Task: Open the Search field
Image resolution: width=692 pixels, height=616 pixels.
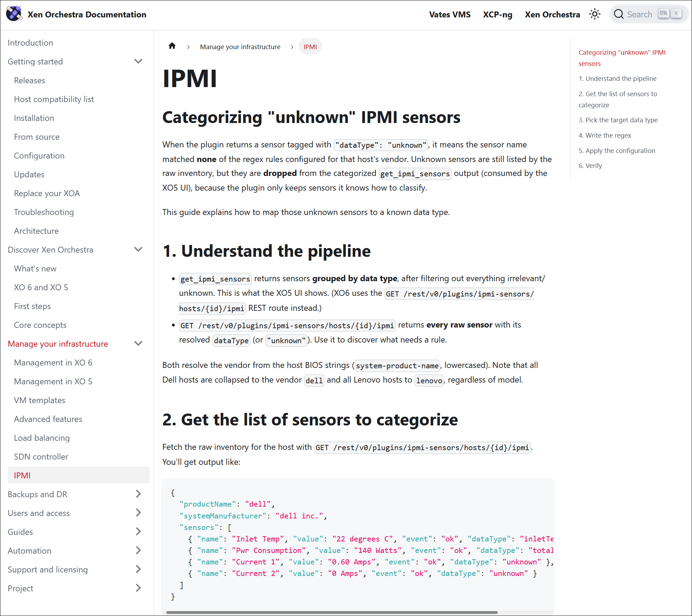Action: 649,14
